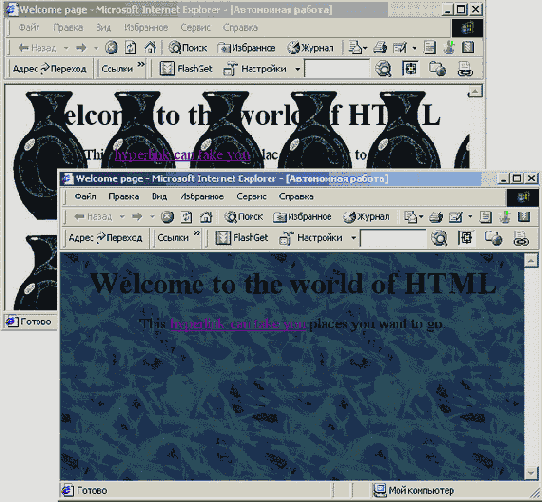Click scroll down arrow in front window
This screenshot has height=502, width=542.
pyautogui.click(x=531, y=472)
